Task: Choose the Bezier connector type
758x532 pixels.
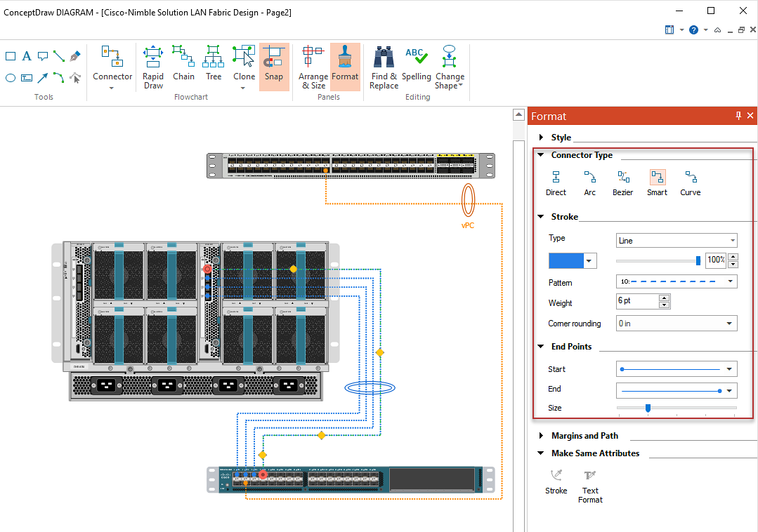Action: [622, 182]
